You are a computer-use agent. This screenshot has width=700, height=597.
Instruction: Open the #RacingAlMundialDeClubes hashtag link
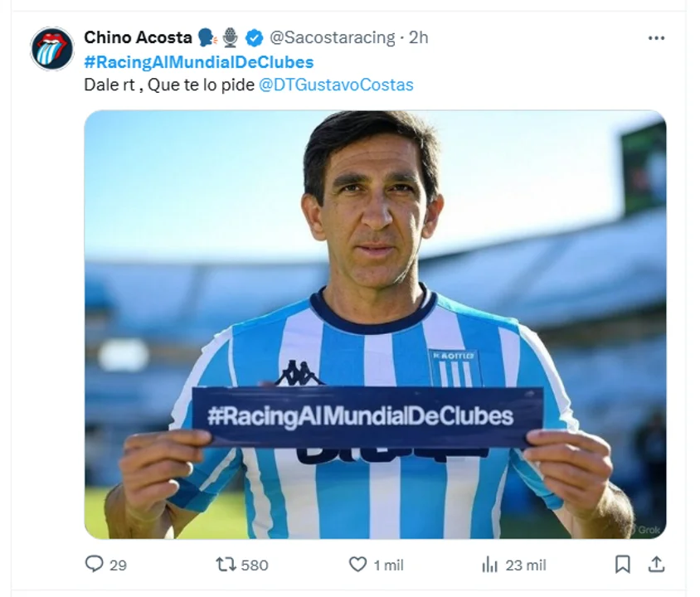pos(199,62)
